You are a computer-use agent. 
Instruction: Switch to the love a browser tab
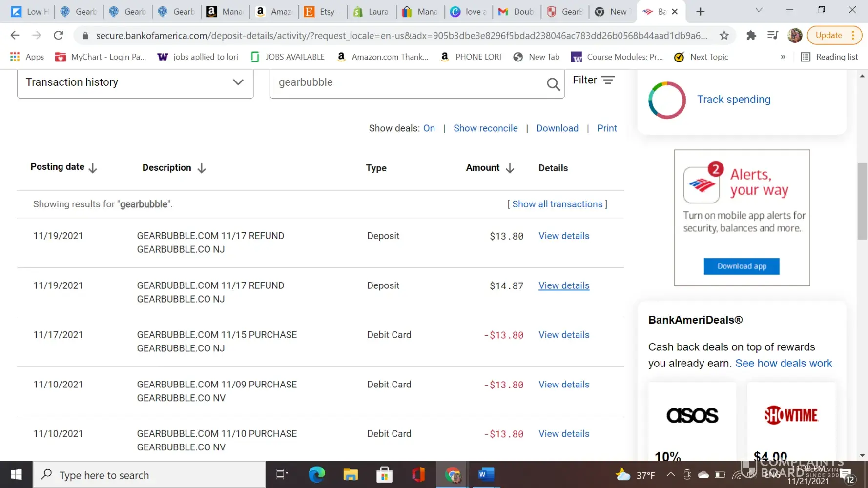point(469,12)
